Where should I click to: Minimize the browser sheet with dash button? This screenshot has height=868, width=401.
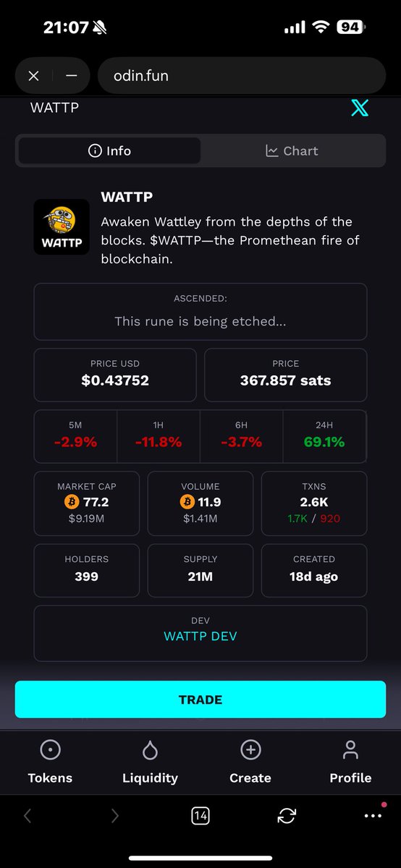click(71, 75)
